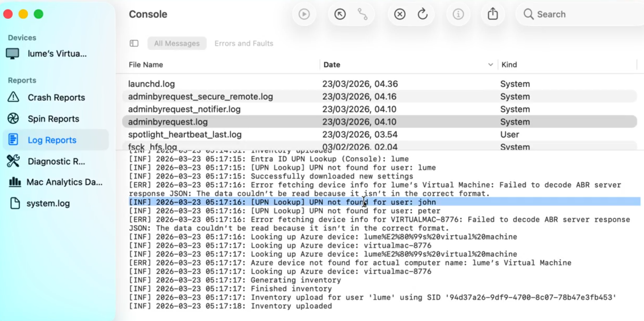Click the User kind cell
This screenshot has height=321, width=644.
pos(510,134)
